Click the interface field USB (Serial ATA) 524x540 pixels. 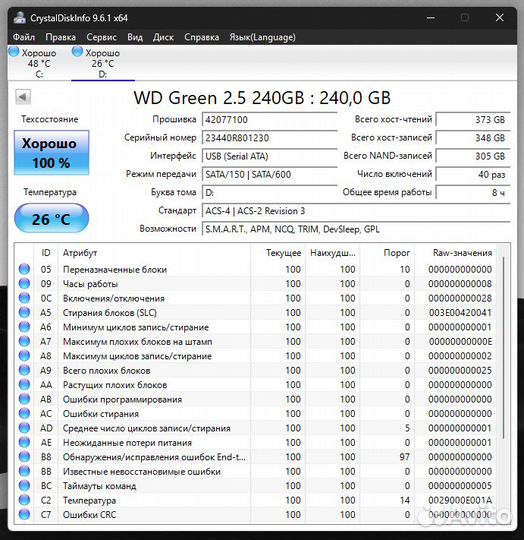(x=270, y=156)
